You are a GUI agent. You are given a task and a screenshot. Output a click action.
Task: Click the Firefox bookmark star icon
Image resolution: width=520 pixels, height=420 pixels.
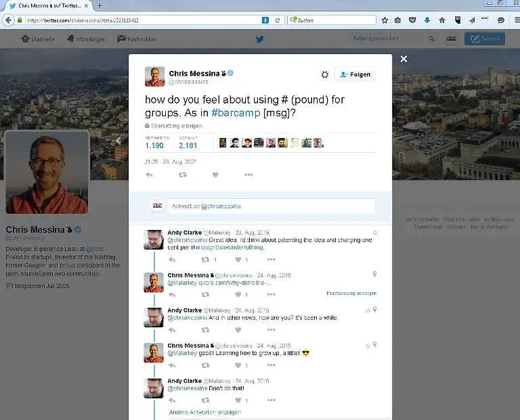pyautogui.click(x=385, y=20)
